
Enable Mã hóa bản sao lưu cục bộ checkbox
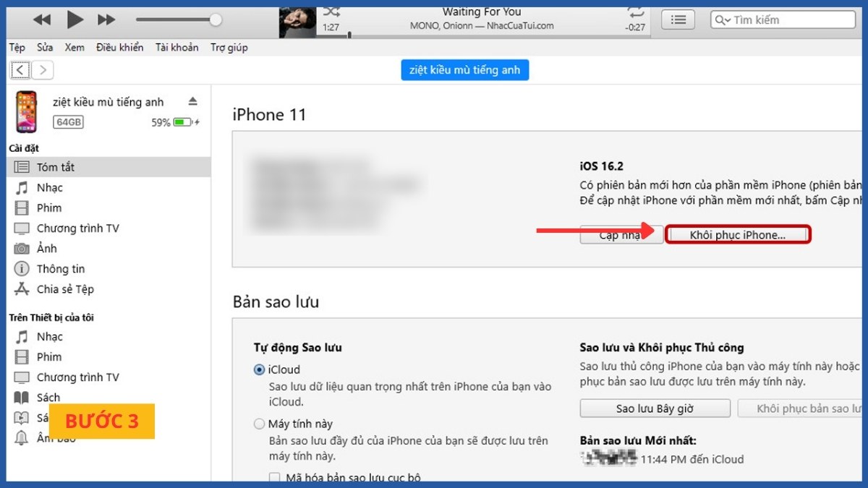275,477
